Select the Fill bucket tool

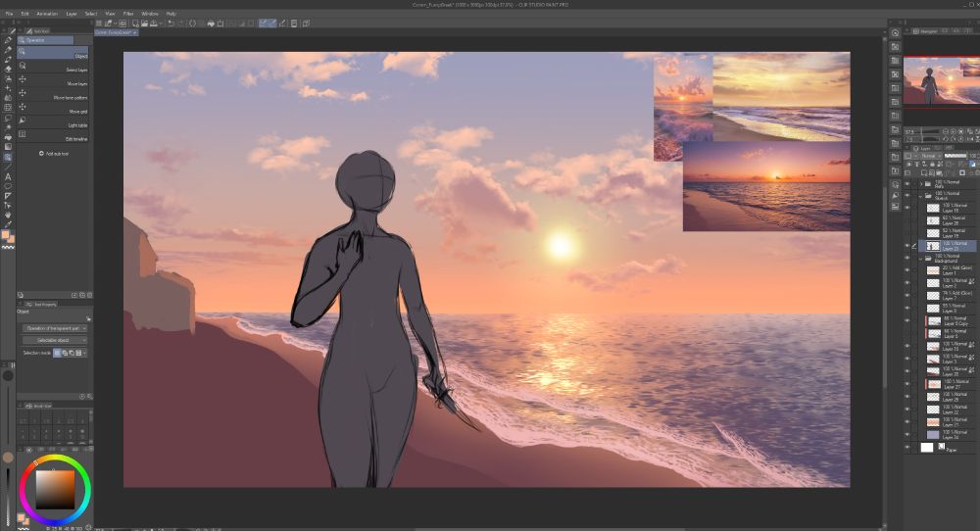(8, 137)
